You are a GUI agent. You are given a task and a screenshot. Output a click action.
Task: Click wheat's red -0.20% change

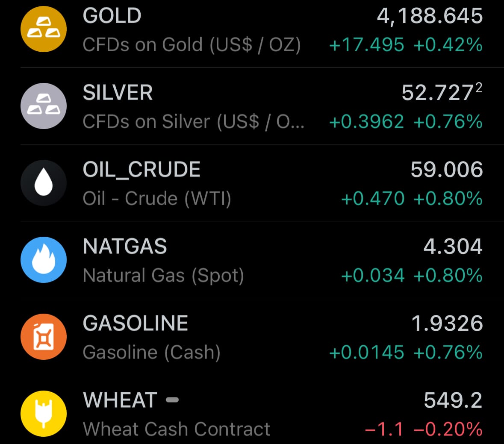pyautogui.click(x=448, y=429)
